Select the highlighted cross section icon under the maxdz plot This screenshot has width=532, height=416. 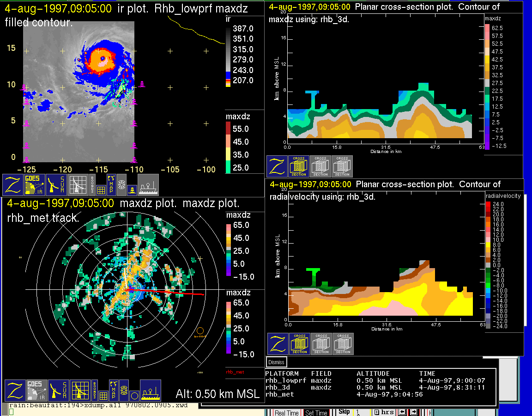tap(299, 166)
